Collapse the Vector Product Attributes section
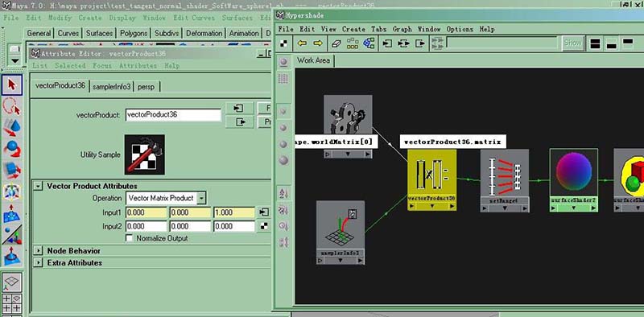Viewport: 644px width, 317px height. (x=38, y=186)
